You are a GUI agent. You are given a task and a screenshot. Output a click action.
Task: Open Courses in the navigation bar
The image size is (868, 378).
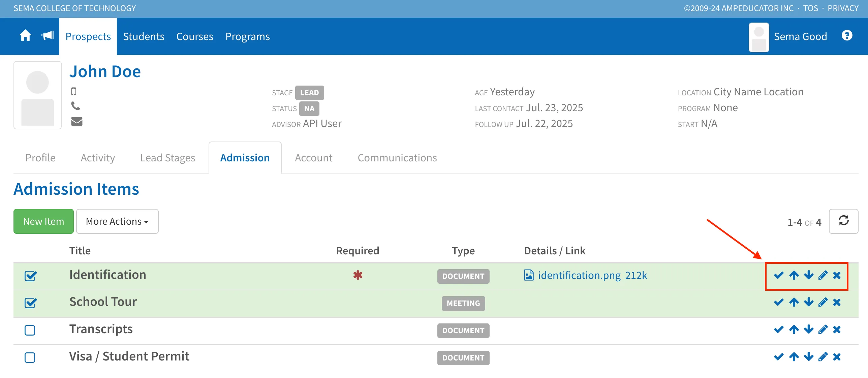point(195,36)
